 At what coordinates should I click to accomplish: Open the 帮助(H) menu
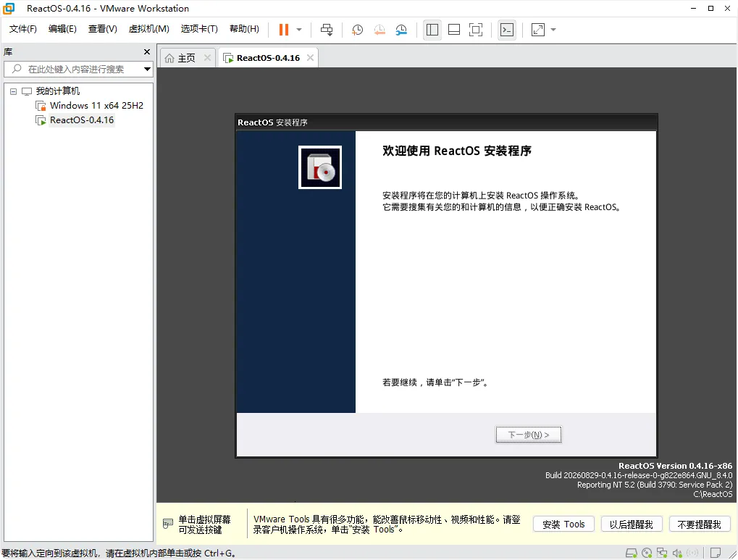click(244, 29)
